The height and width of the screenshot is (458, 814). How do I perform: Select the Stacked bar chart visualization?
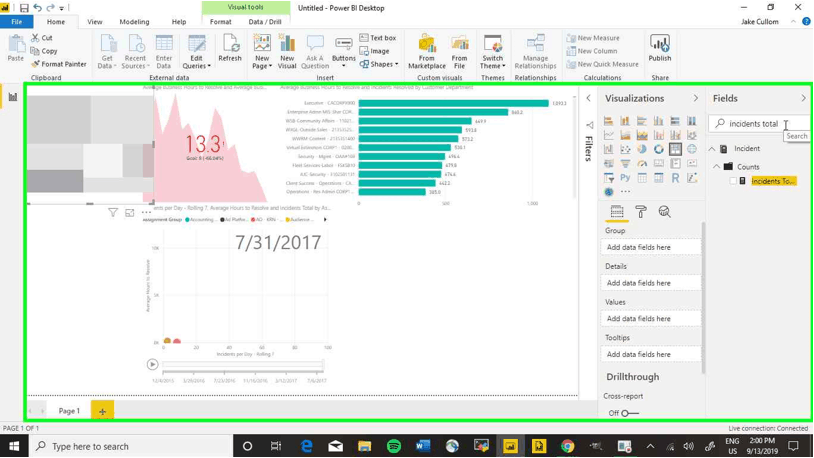tap(608, 121)
